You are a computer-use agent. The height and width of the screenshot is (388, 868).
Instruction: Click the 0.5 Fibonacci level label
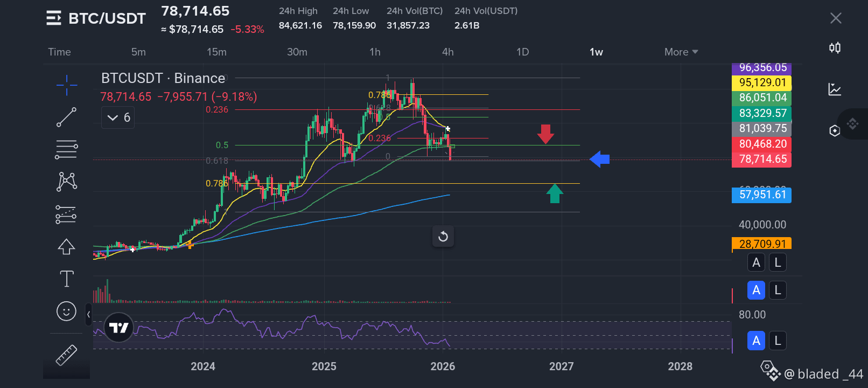(x=222, y=145)
